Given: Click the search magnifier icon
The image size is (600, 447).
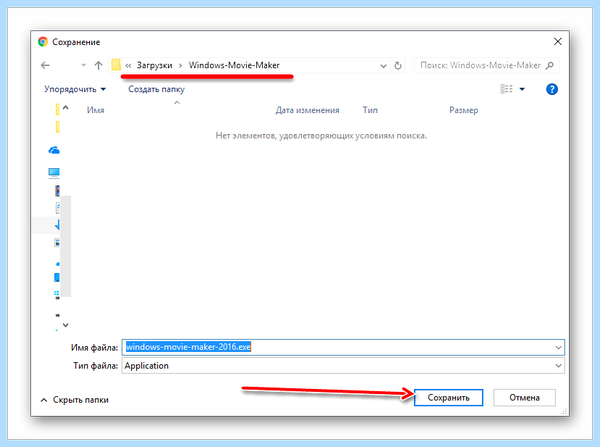Looking at the screenshot, I should click(x=550, y=65).
